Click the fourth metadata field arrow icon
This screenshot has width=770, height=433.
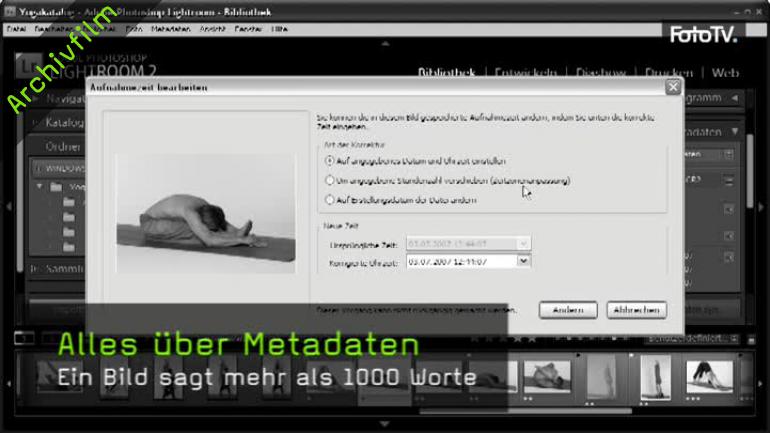point(729,236)
